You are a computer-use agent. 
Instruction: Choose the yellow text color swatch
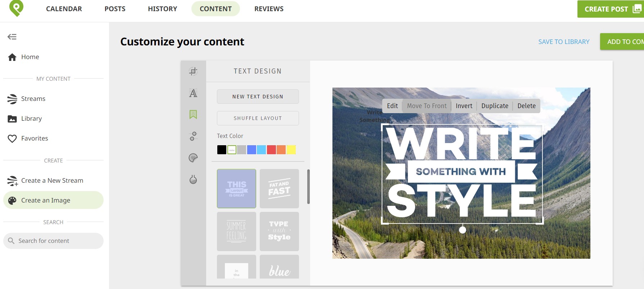pos(291,150)
